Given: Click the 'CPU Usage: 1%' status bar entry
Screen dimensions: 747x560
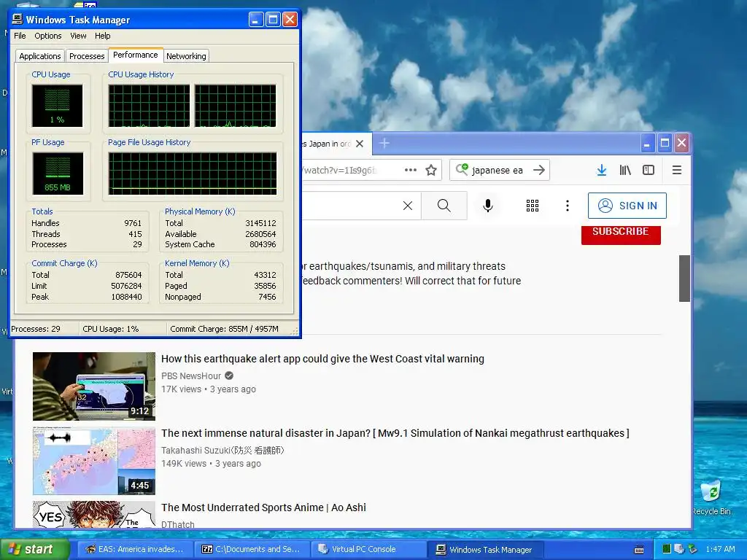Looking at the screenshot, I should 111,329.
